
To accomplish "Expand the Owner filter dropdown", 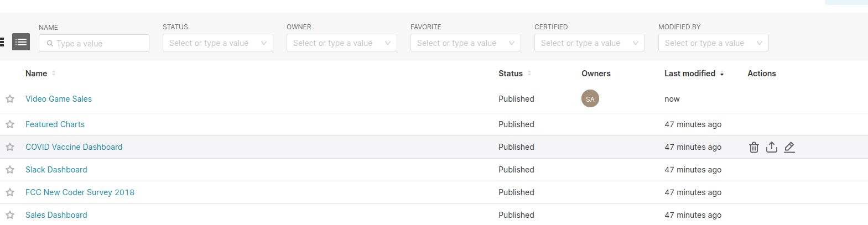I will coord(342,43).
